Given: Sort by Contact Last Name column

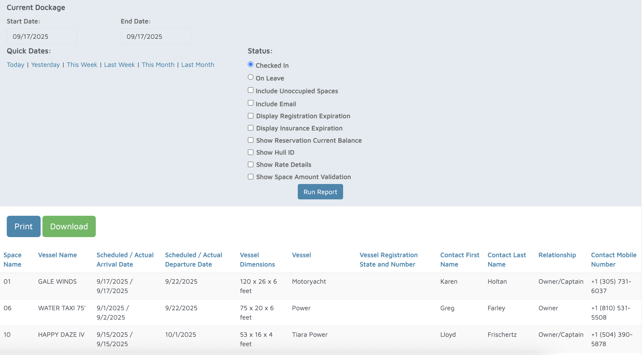Looking at the screenshot, I should 506,259.
